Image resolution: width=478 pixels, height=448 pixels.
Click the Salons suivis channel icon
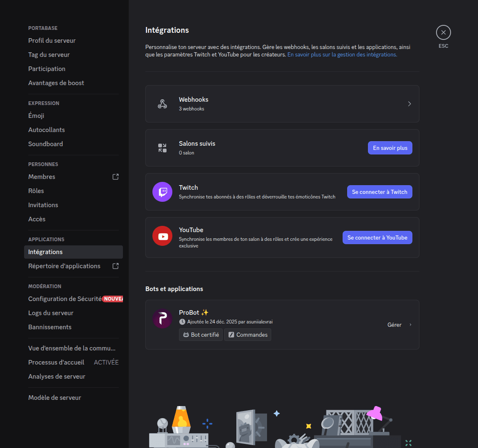[162, 147]
